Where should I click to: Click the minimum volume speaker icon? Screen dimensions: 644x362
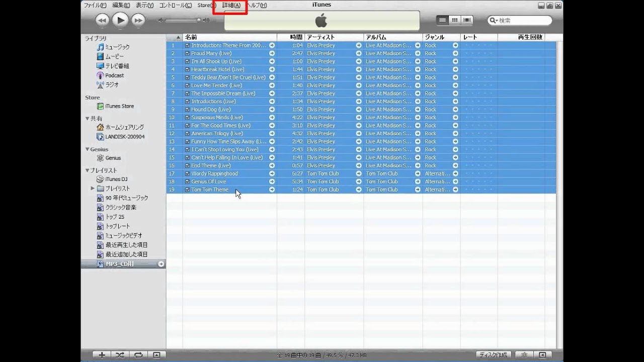click(160, 20)
